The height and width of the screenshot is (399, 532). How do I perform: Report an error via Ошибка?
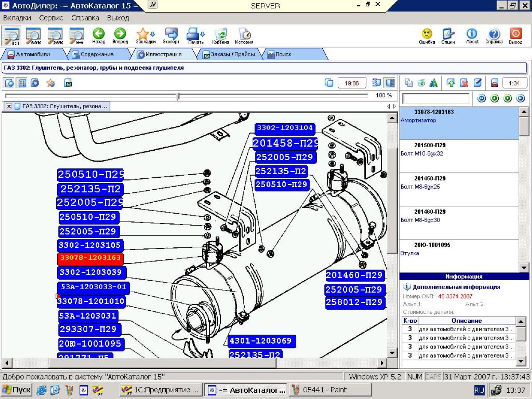tap(427, 36)
